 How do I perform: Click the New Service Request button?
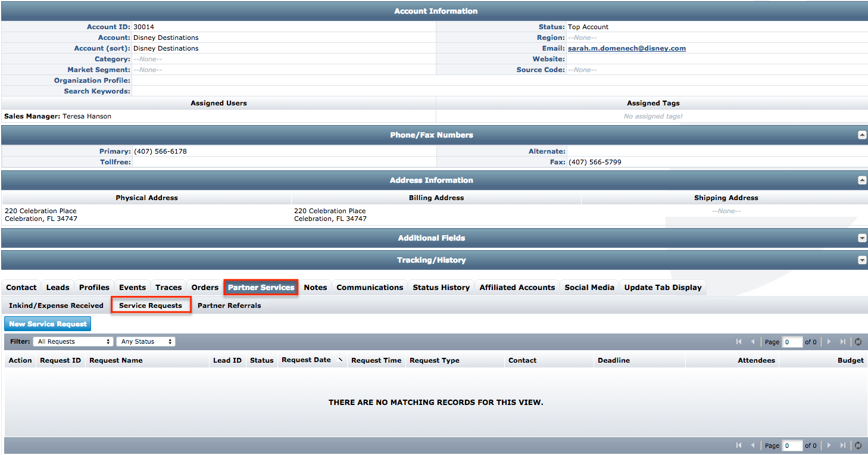48,324
